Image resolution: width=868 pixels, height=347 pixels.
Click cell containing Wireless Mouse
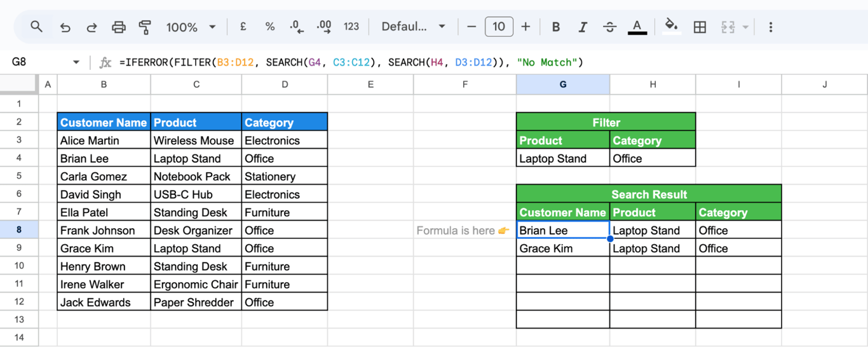click(x=196, y=140)
